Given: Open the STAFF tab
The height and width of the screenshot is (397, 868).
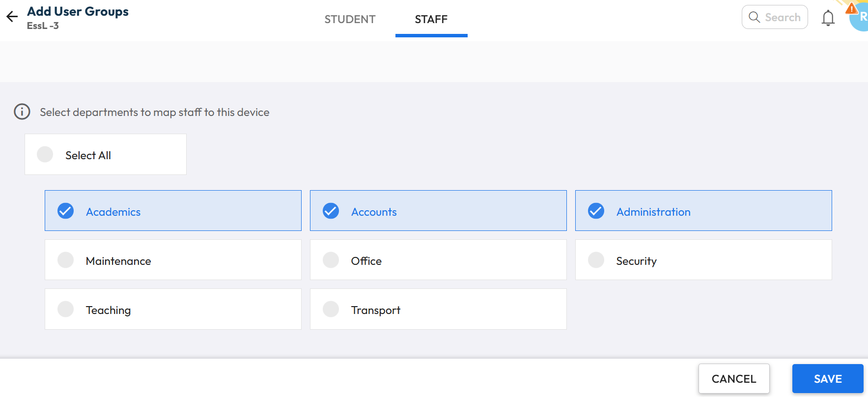Looking at the screenshot, I should pos(431,20).
